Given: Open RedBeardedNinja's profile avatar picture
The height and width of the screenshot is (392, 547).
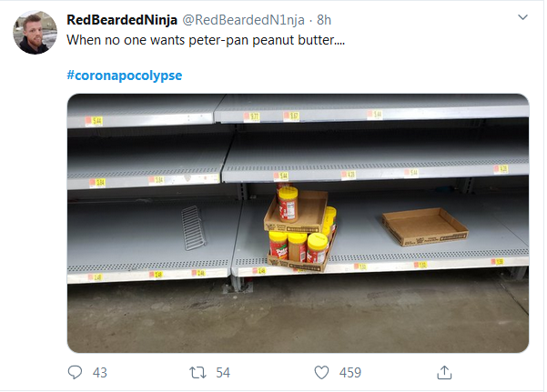Looking at the screenshot, I should coord(35,33).
